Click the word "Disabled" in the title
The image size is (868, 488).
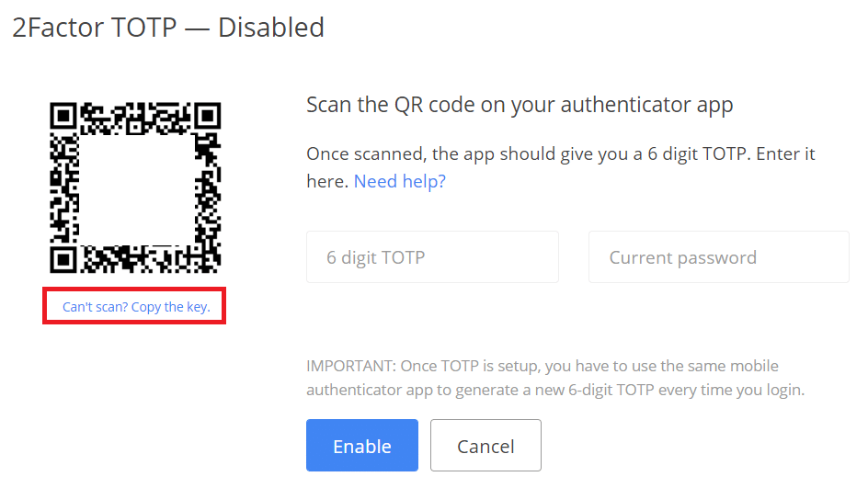(270, 28)
